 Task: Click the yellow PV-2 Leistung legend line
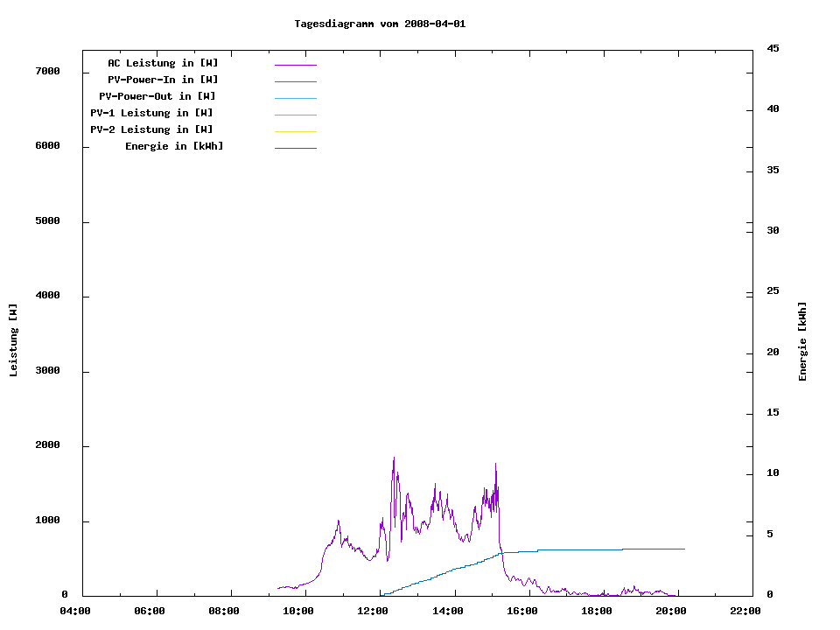[295, 131]
